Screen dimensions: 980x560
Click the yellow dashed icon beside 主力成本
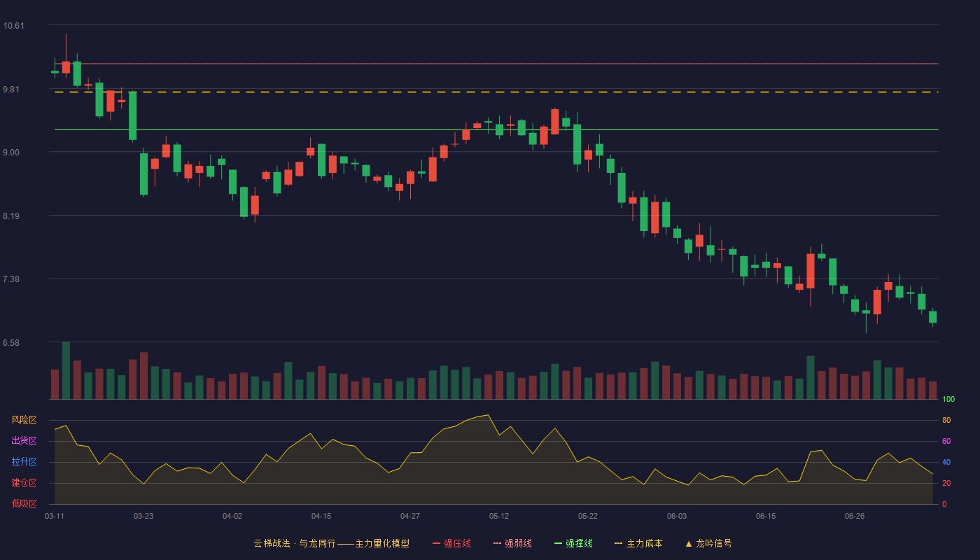point(618,543)
